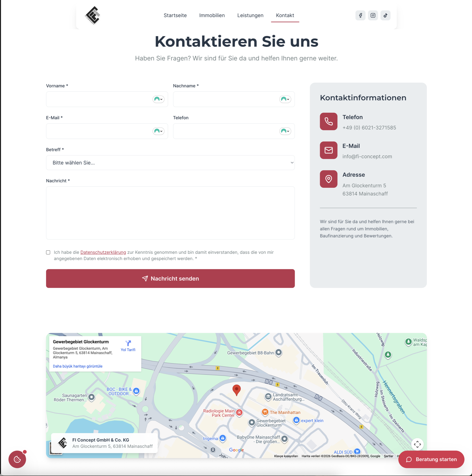472x476 pixels.
Task: Focus the Vorname input field
Action: coord(107,99)
